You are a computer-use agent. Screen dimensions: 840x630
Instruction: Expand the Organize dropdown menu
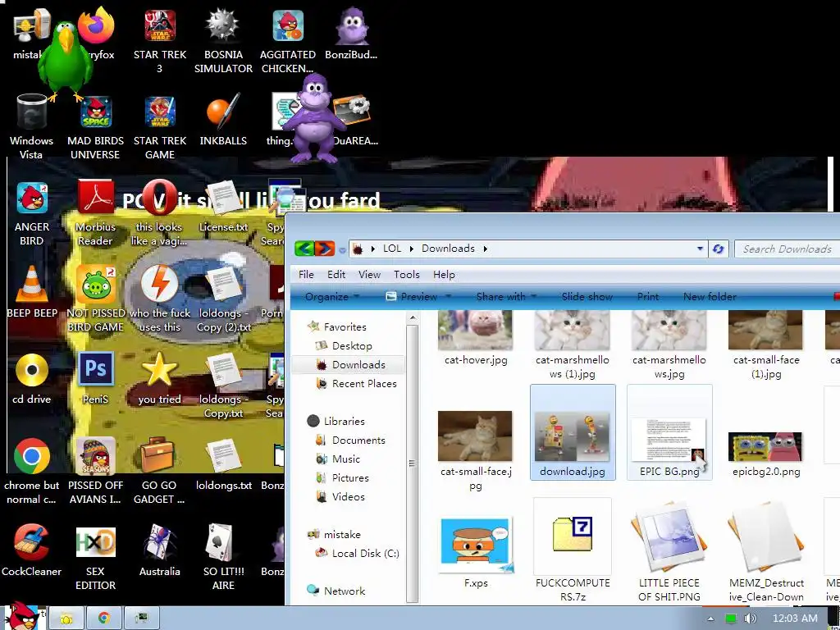[x=356, y=296]
